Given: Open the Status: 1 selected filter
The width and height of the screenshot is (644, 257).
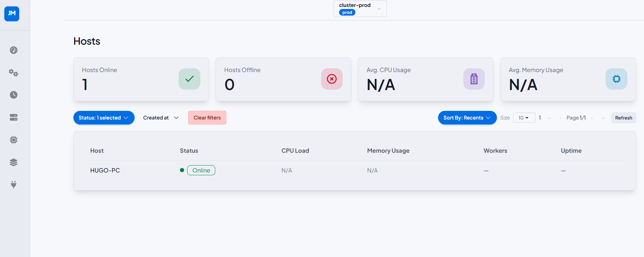Looking at the screenshot, I should click(x=104, y=118).
